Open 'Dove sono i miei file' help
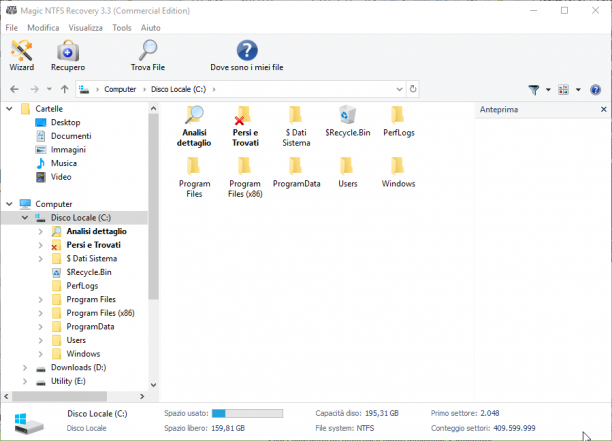 tap(247, 55)
